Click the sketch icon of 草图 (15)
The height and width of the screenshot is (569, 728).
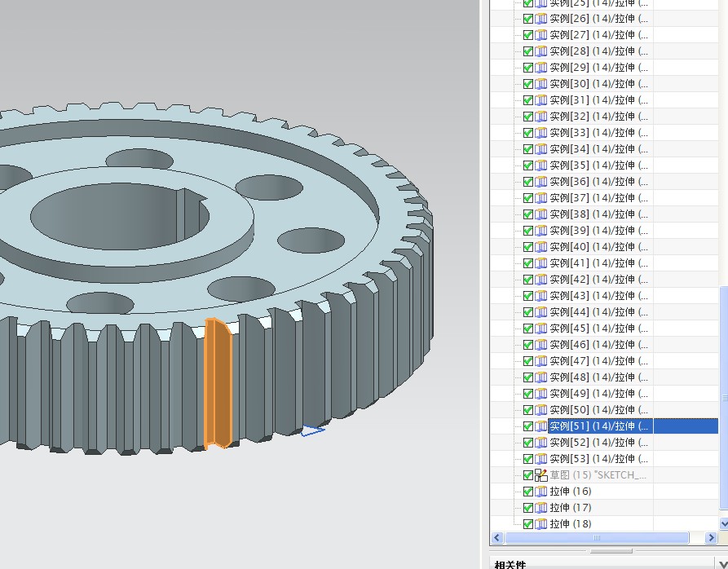[x=540, y=474]
